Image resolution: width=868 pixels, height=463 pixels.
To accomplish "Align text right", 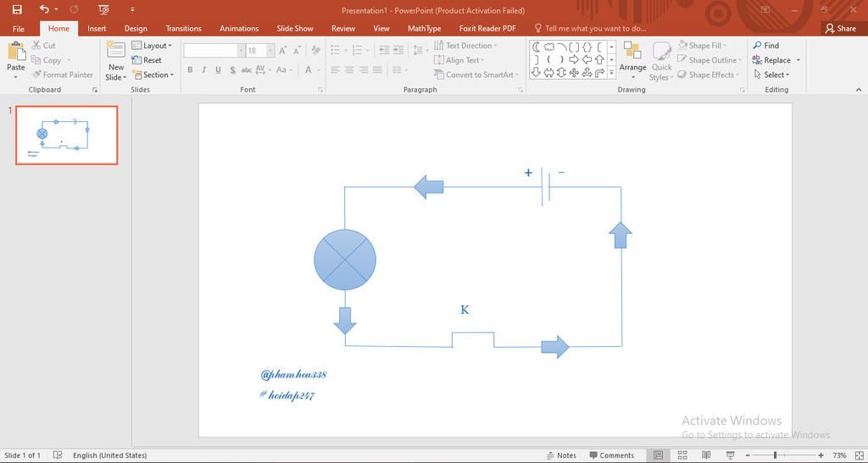I will tap(363, 70).
